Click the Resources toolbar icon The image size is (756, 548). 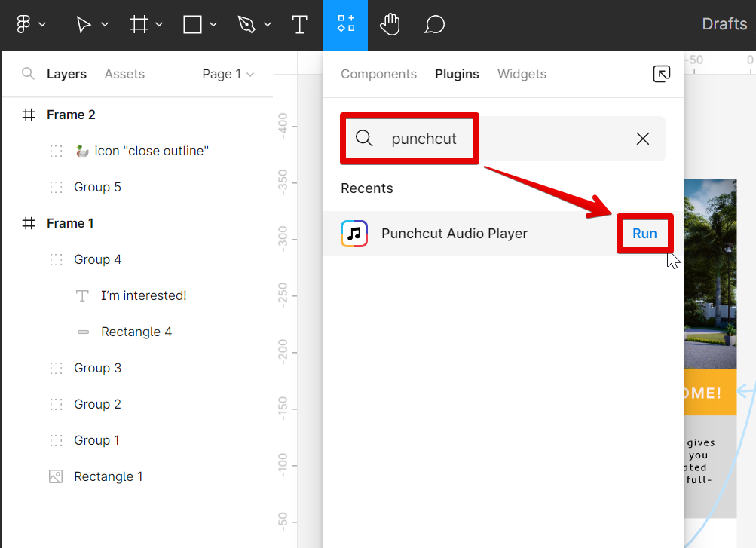(345, 25)
